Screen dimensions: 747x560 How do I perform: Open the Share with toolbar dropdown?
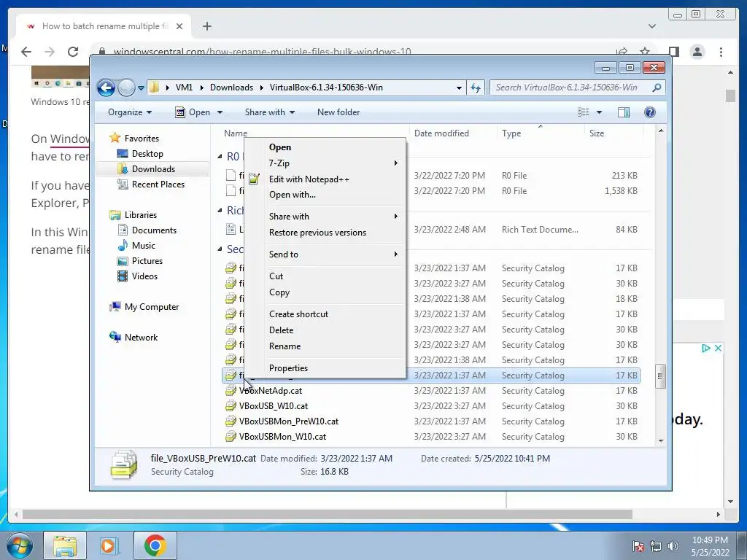(270, 112)
